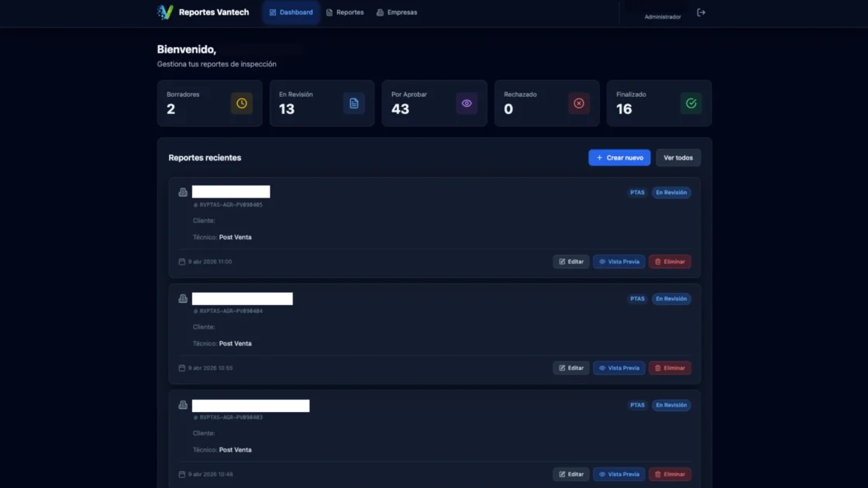
Task: Open Vista Previa for report dated 10:55
Action: [619, 368]
